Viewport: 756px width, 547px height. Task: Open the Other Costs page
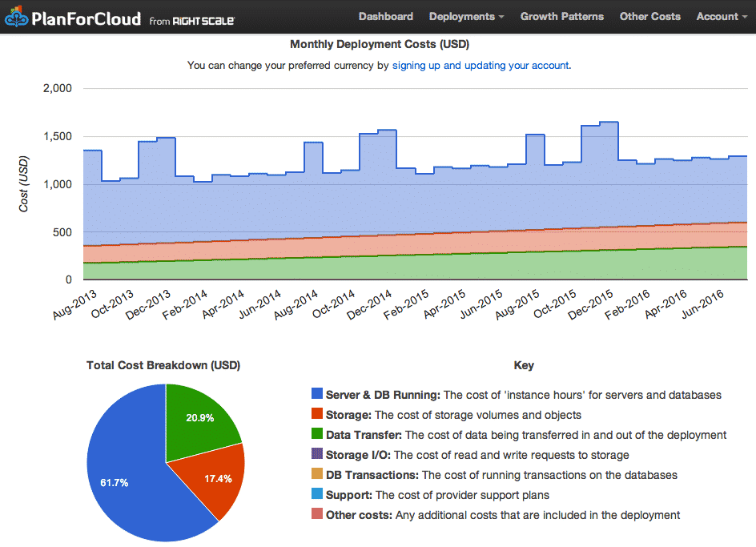pyautogui.click(x=649, y=16)
